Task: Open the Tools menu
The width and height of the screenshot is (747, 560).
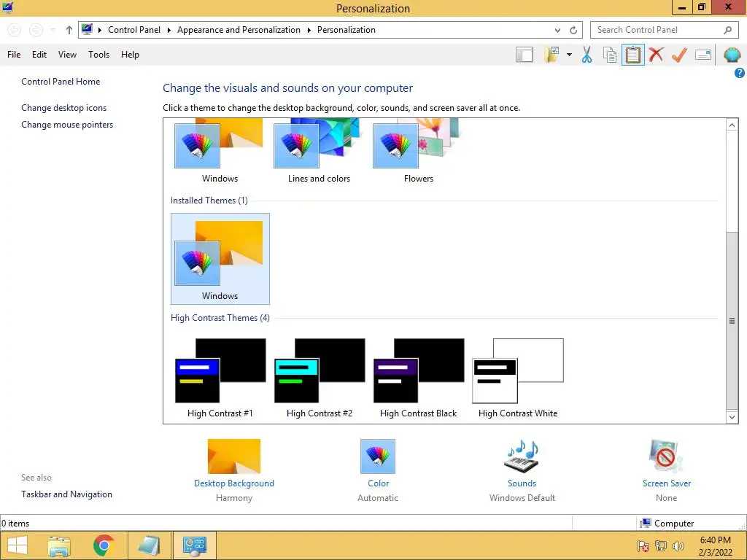Action: 98,54
